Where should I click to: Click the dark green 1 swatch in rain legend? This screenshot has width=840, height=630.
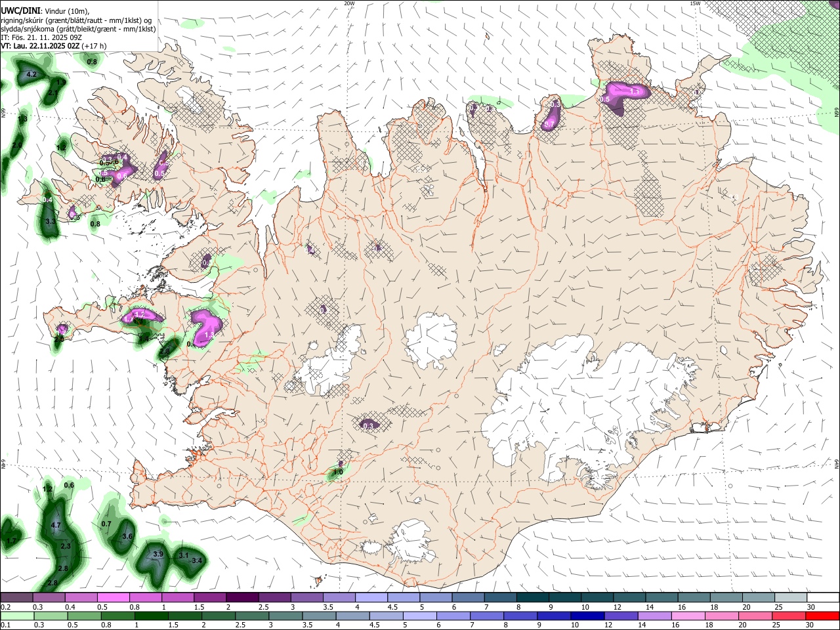click(152, 616)
